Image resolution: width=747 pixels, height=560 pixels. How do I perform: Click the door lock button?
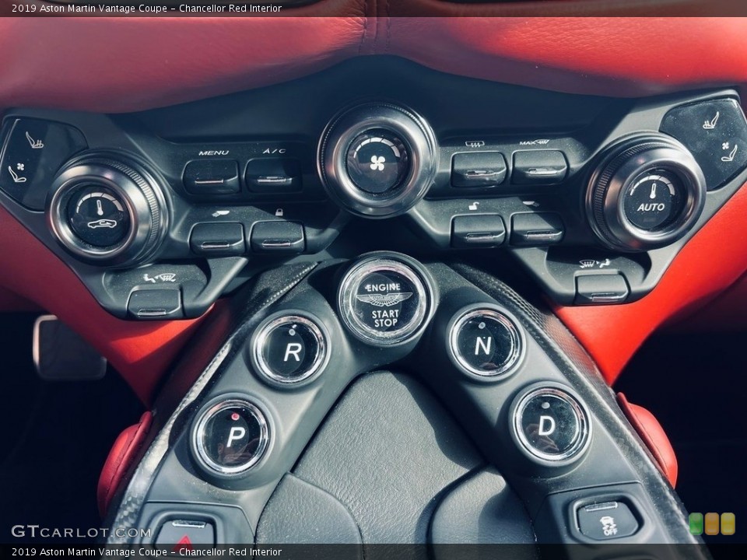(x=278, y=236)
